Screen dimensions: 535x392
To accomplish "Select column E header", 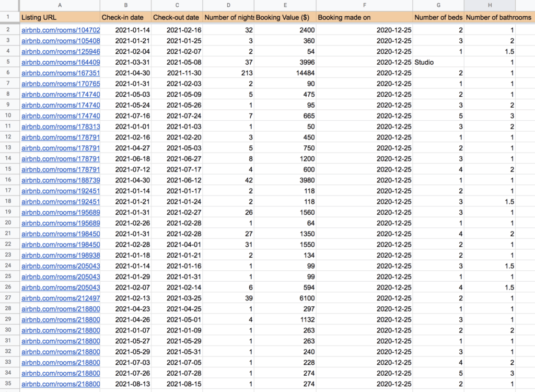I will tap(285, 5).
